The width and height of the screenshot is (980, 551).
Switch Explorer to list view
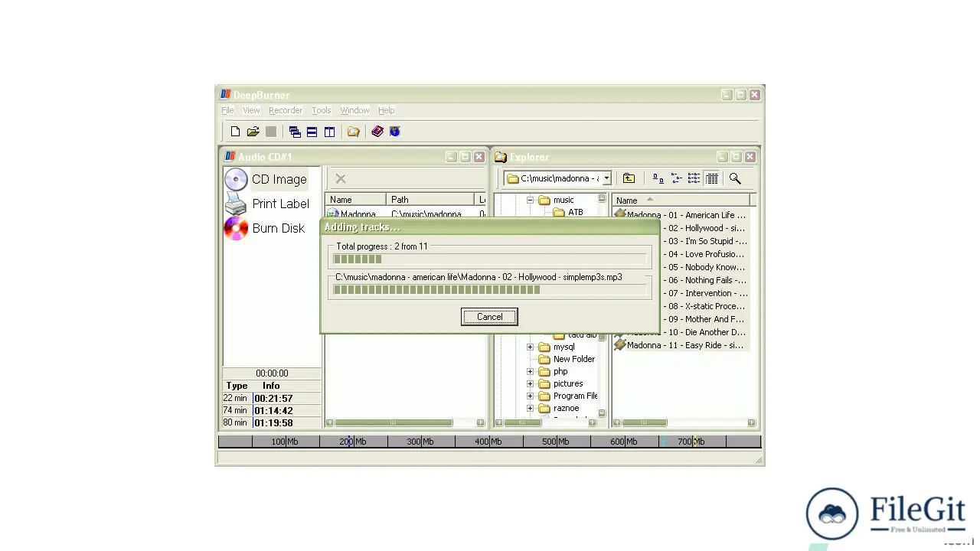tap(694, 178)
